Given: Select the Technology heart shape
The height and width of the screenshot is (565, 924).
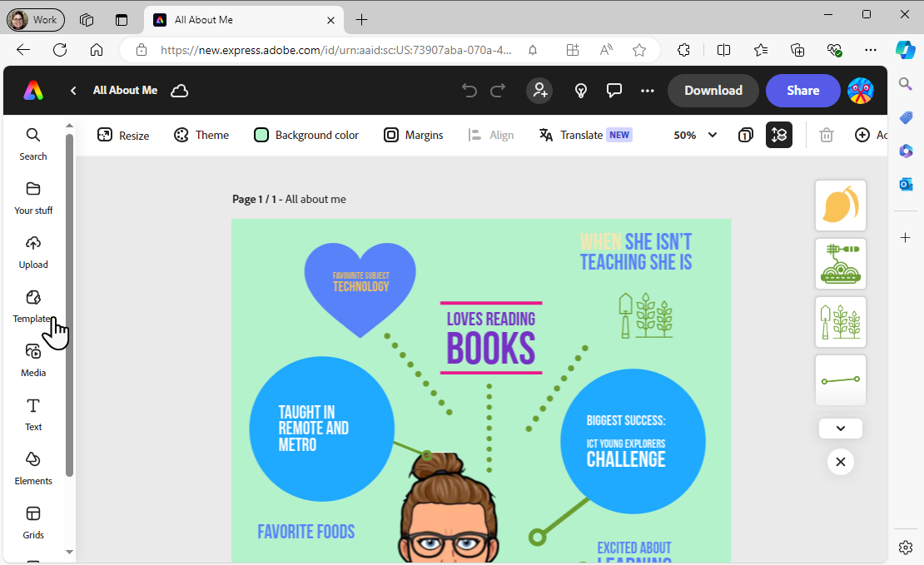Looking at the screenshot, I should pyautogui.click(x=360, y=290).
